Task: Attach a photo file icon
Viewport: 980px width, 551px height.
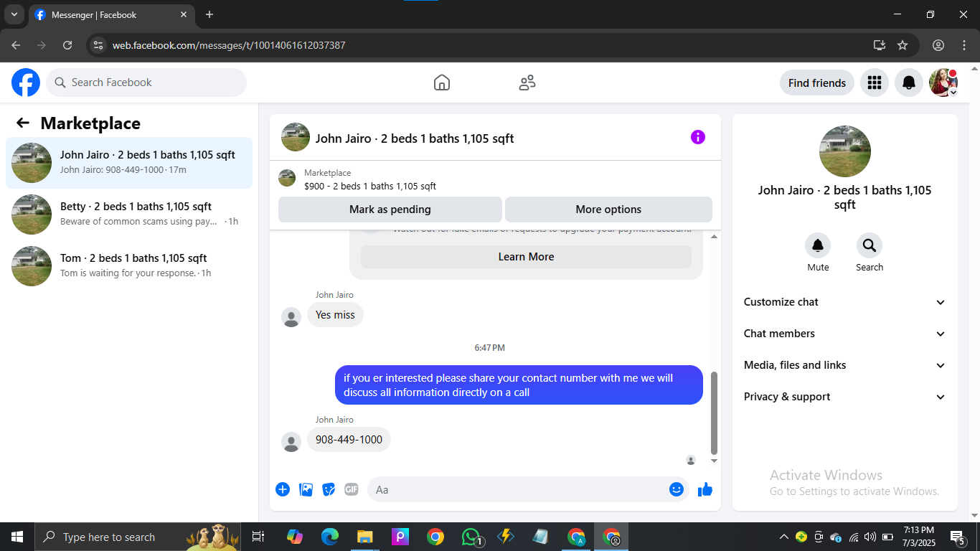Action: point(306,489)
